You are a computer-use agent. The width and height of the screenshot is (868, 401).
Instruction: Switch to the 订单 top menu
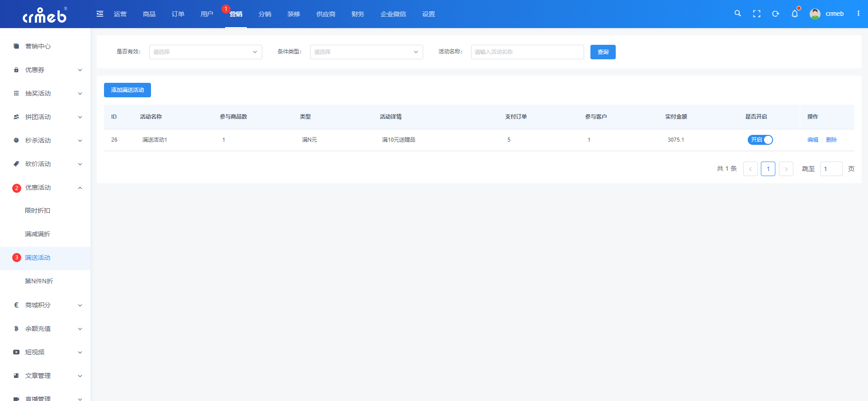[x=178, y=14]
